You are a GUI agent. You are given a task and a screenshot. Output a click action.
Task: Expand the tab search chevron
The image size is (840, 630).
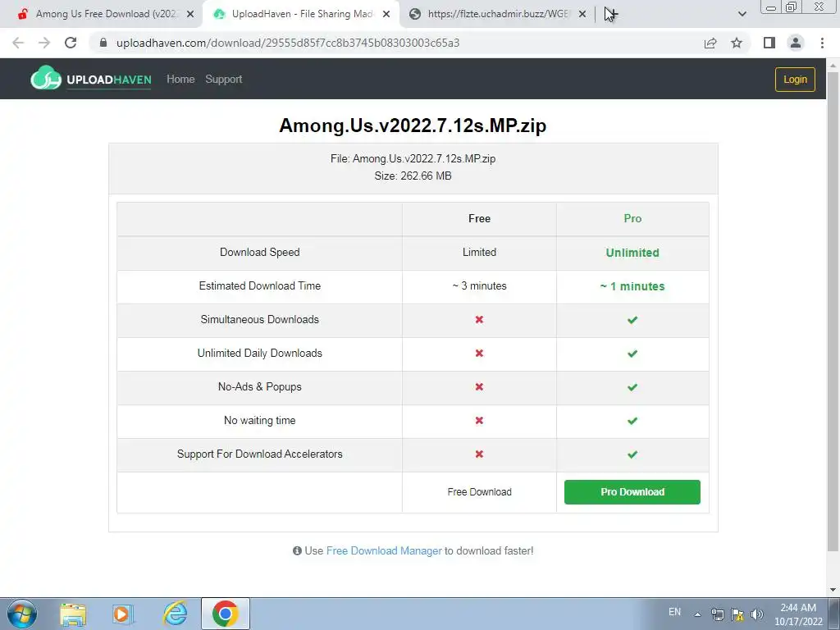point(742,14)
